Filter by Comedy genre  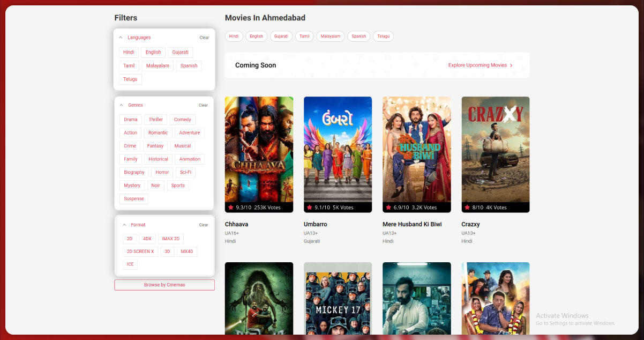(x=183, y=120)
